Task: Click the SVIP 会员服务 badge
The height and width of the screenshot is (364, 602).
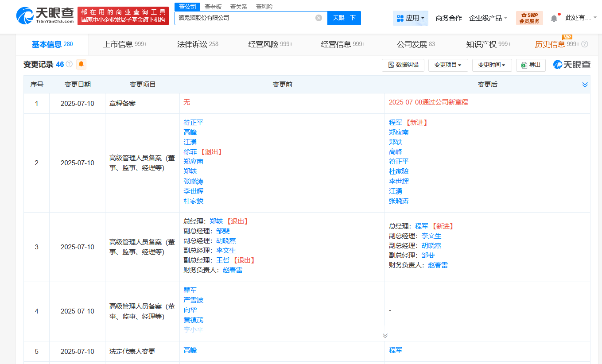Action: point(529,18)
